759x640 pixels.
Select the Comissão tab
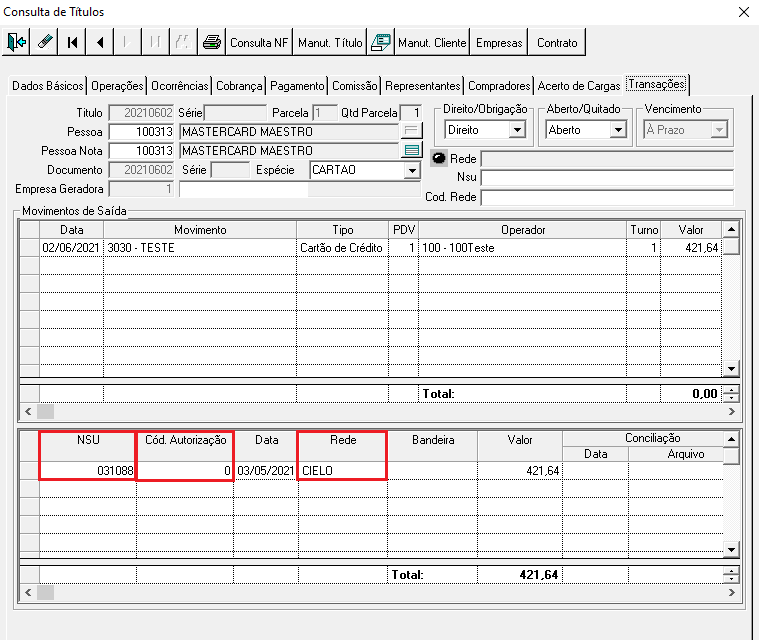(355, 86)
